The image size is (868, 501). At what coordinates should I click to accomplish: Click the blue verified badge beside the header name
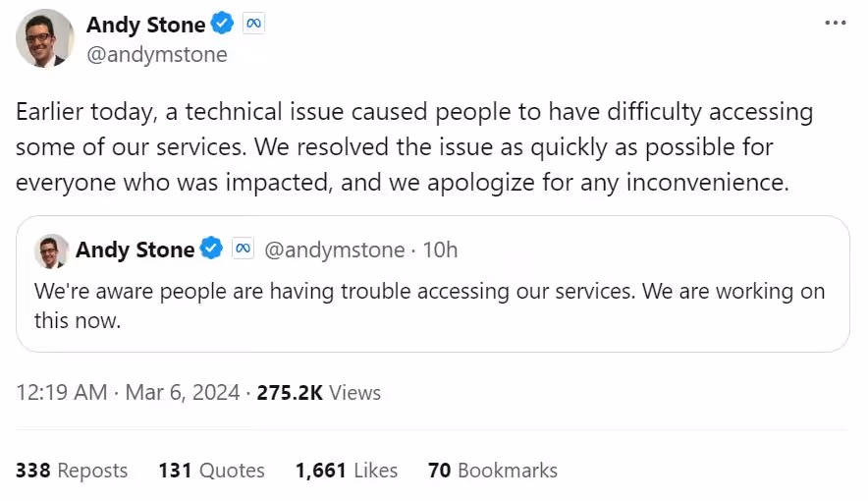point(222,25)
